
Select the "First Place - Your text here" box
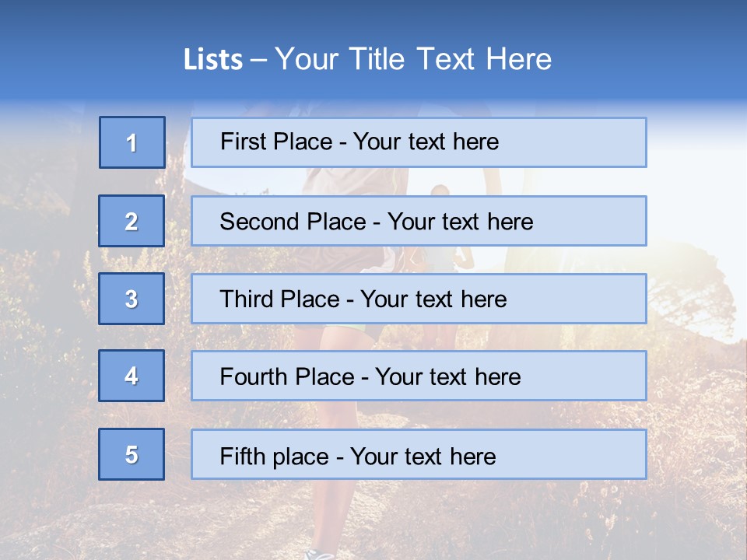pos(419,142)
